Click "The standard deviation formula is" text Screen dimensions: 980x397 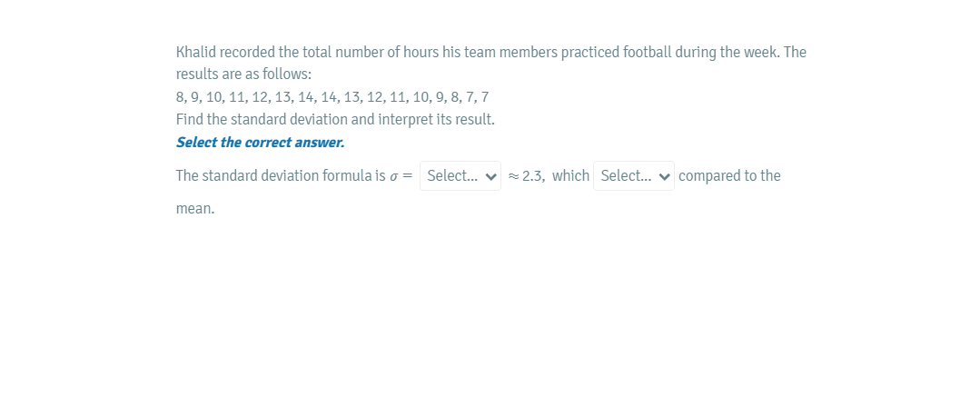pyautogui.click(x=281, y=176)
